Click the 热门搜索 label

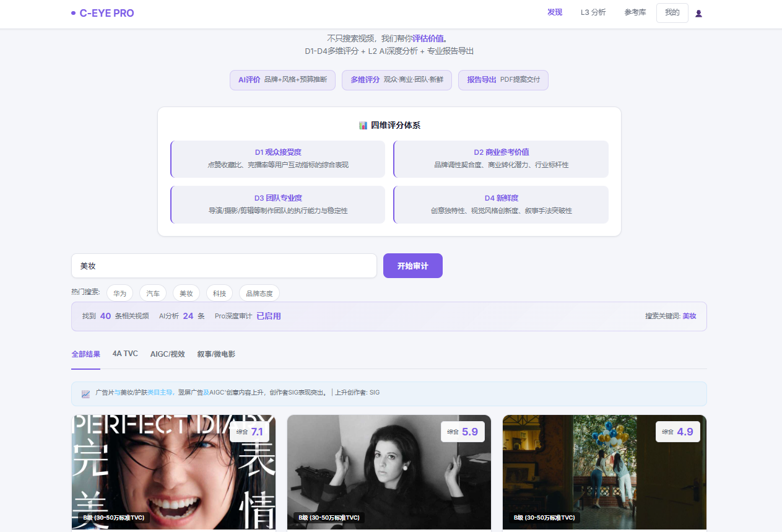click(86, 292)
